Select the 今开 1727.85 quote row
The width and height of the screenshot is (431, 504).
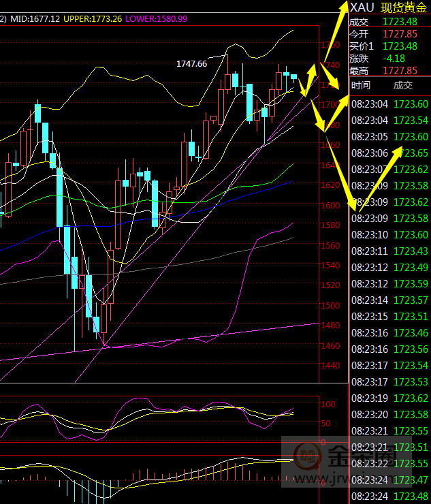388,33
